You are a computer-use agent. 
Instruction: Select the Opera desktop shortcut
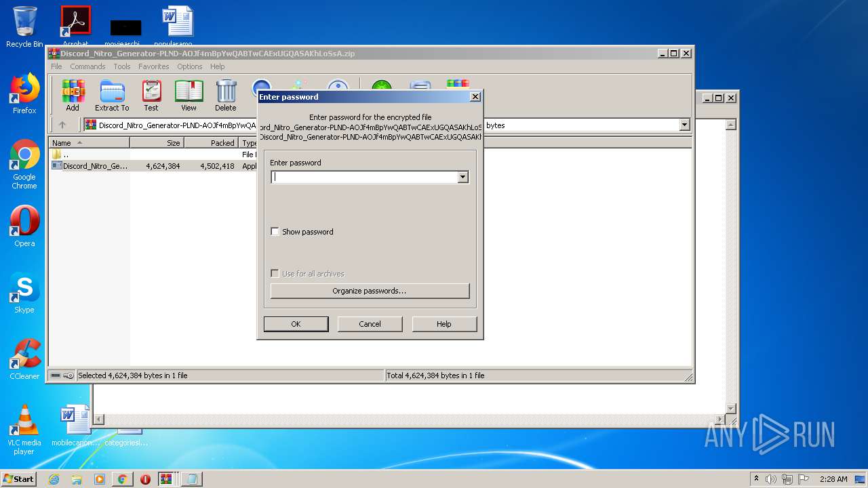[24, 226]
